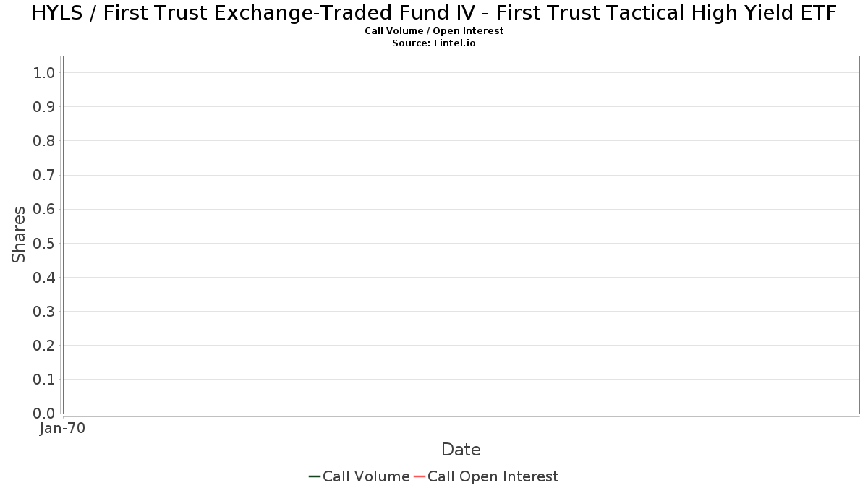Click the 0.0 y-axis tick label
The height and width of the screenshot is (488, 868).
[x=44, y=414]
